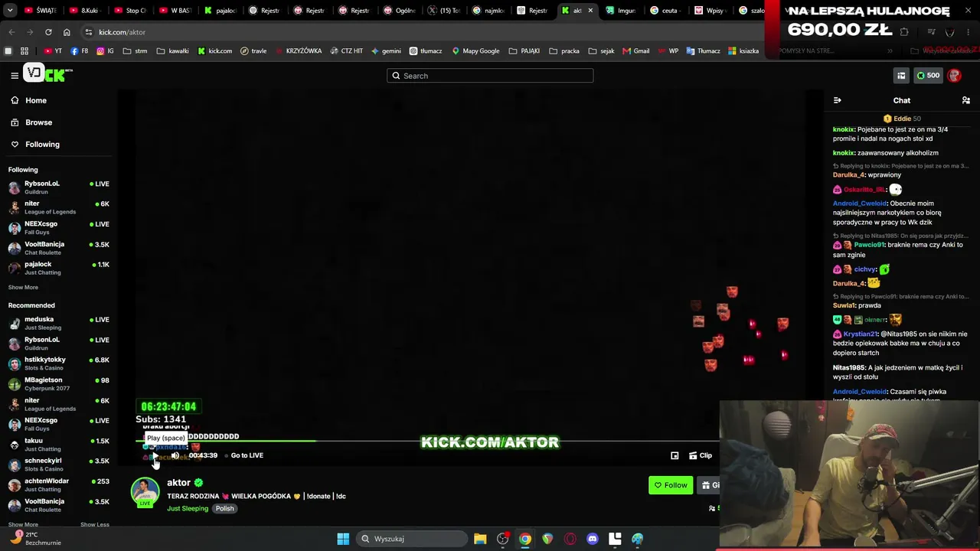
Task: Click the Polish language tag
Action: 224,509
